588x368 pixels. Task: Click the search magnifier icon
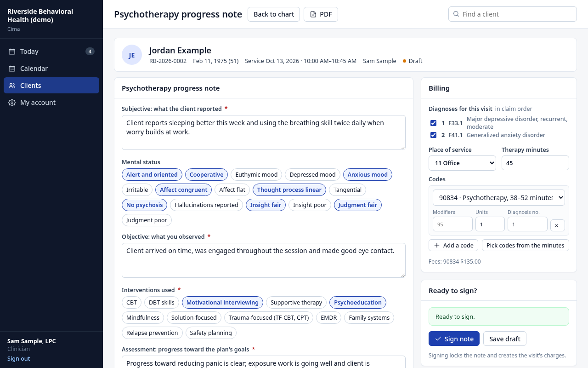456,14
